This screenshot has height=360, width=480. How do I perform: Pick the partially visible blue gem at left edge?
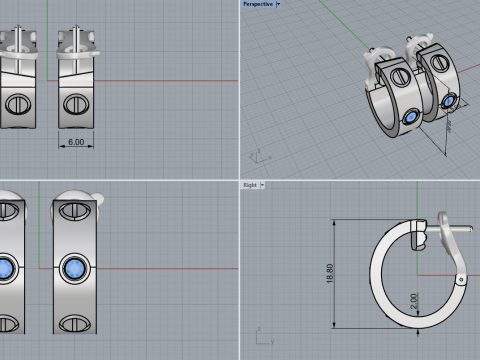(5, 269)
